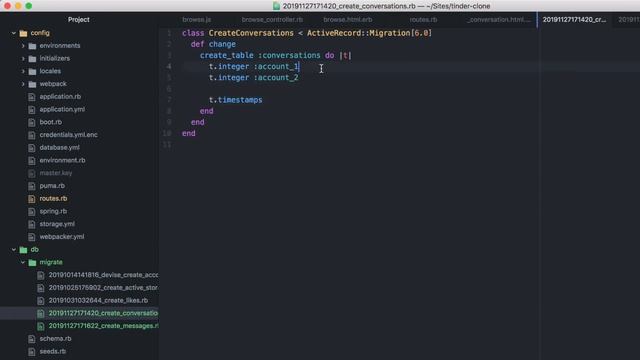
Task: Open environment.rb file
Action: 62,160
